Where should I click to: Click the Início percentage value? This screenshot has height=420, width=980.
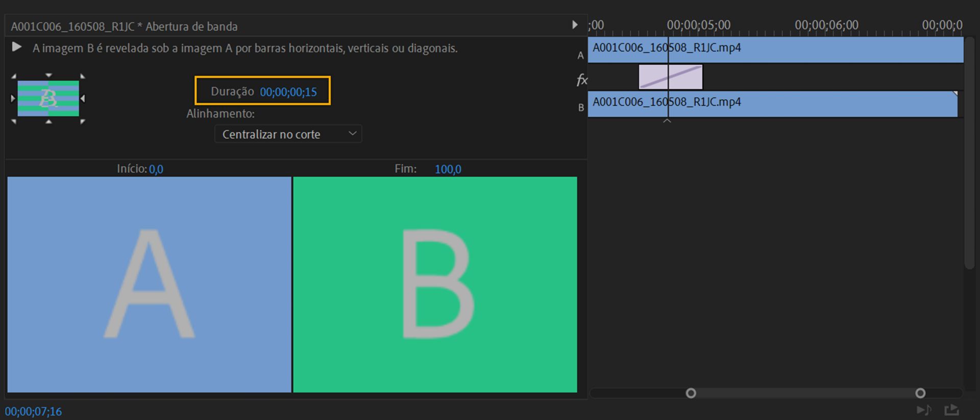point(156,169)
